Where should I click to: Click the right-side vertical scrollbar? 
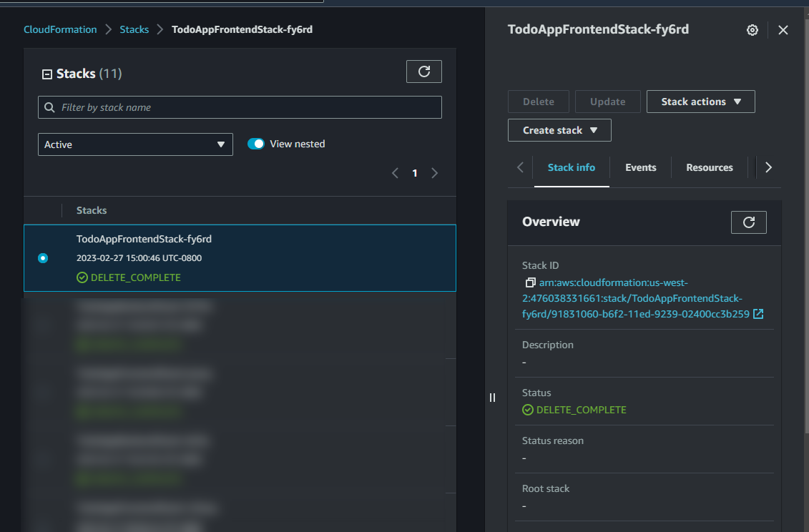(x=806, y=227)
